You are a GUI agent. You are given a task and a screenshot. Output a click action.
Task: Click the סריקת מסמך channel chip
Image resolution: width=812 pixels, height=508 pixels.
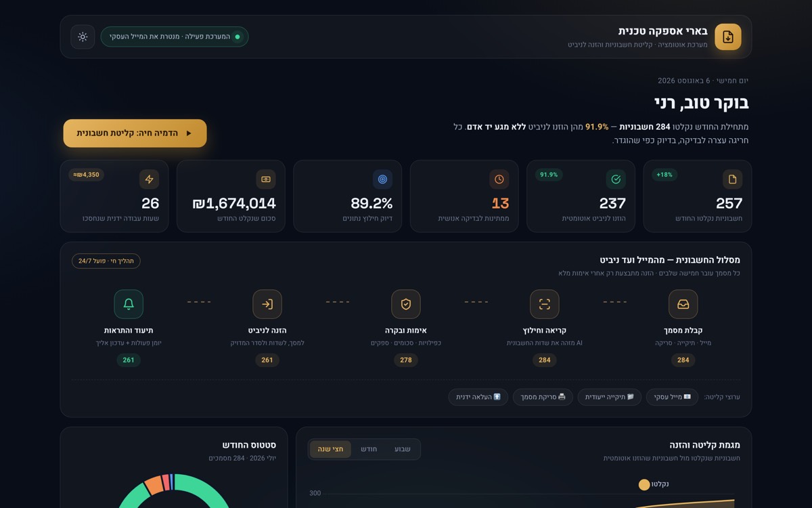pyautogui.click(x=543, y=397)
